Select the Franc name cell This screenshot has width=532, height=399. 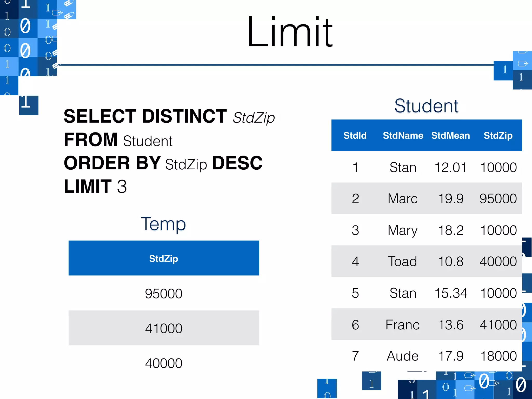coord(403,325)
